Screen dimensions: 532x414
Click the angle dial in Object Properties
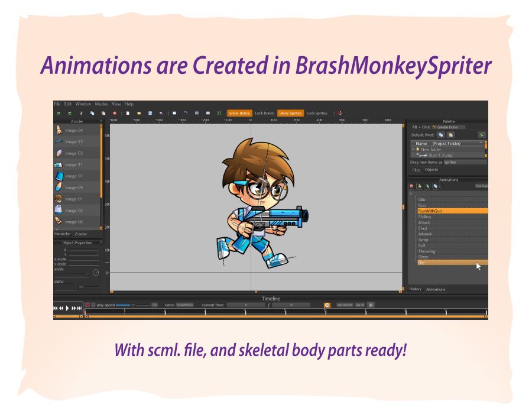coord(96,273)
